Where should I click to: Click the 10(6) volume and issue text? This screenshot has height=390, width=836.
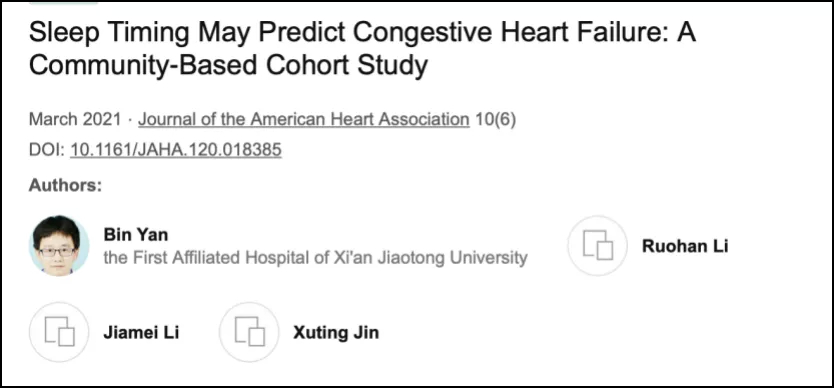(495, 120)
